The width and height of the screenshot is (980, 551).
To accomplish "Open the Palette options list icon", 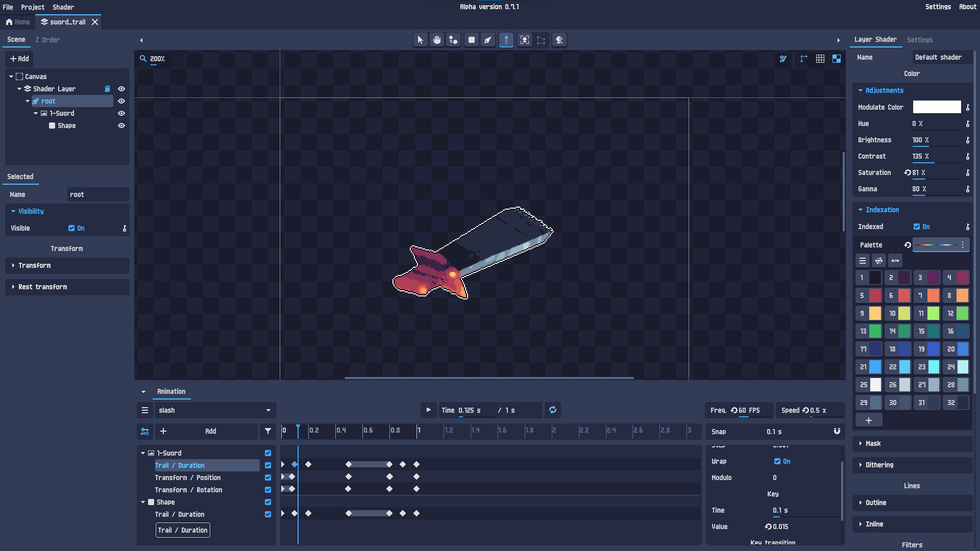I will coord(963,245).
